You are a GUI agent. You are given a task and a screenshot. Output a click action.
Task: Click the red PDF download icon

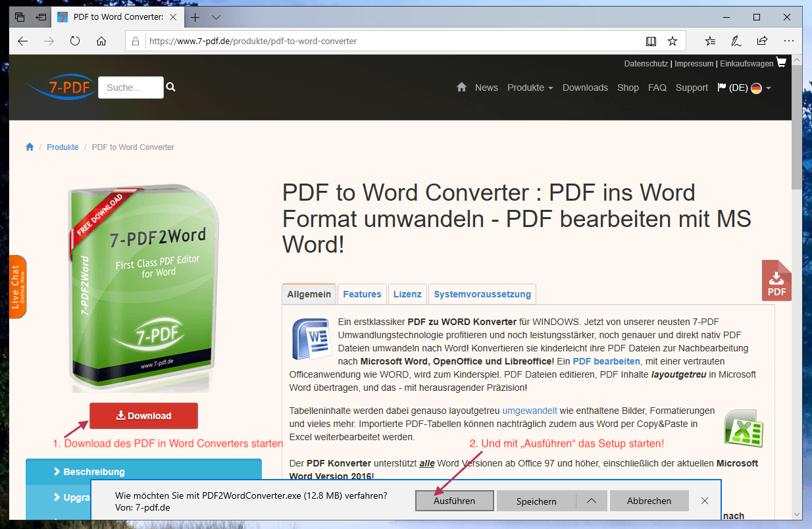pos(776,280)
